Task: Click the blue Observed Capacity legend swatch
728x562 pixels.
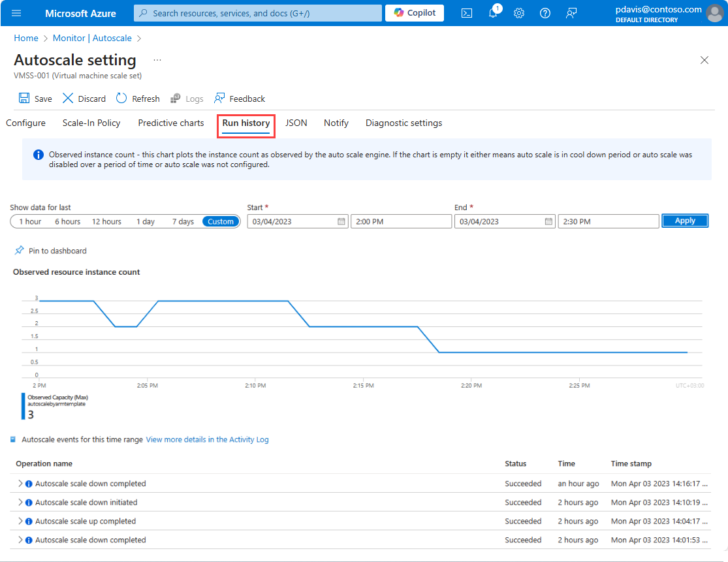Action: click(24, 405)
